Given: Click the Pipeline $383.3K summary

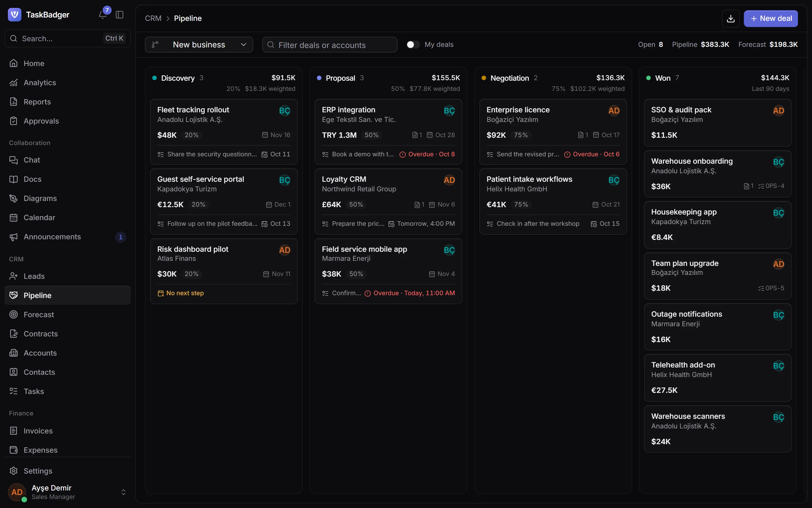Looking at the screenshot, I should click(700, 44).
